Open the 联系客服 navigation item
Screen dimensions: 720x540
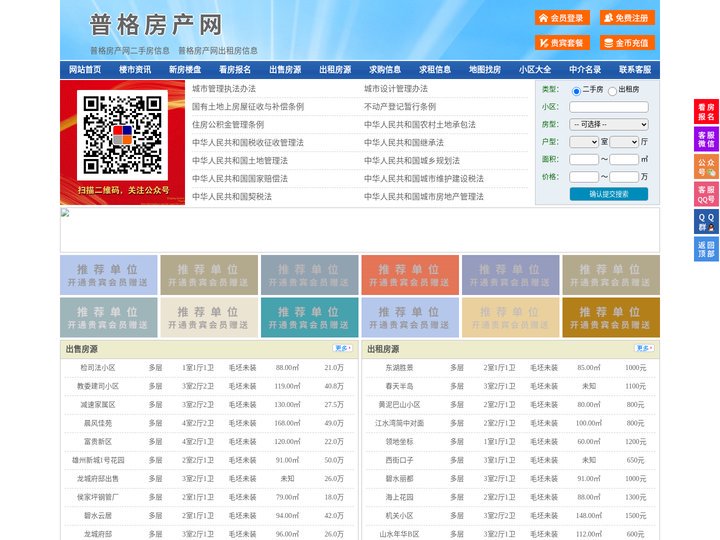(635, 70)
